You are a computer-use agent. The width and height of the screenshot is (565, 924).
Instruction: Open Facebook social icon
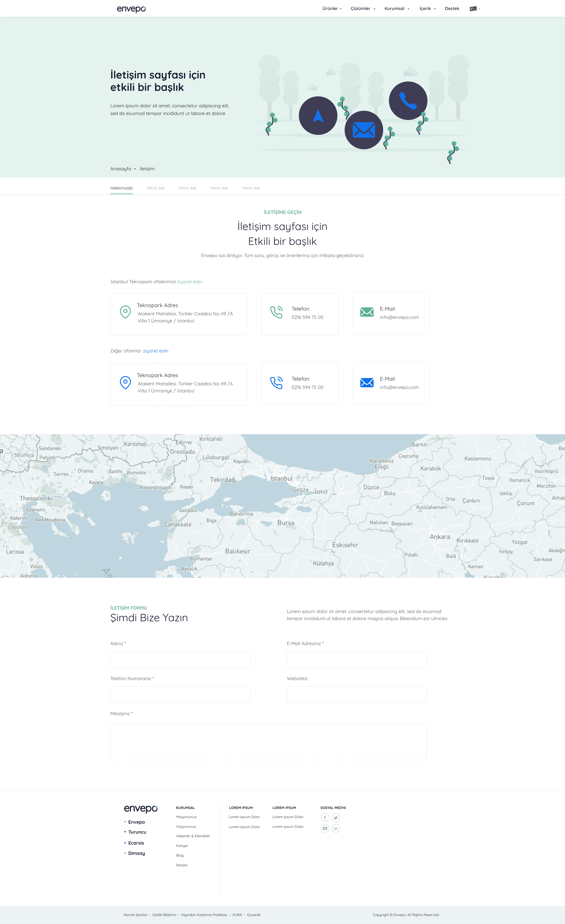click(325, 818)
